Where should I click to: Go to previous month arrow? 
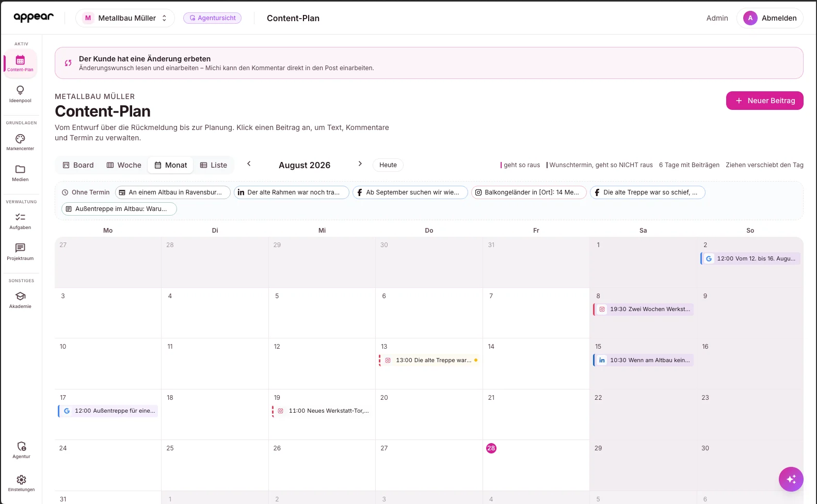249,164
